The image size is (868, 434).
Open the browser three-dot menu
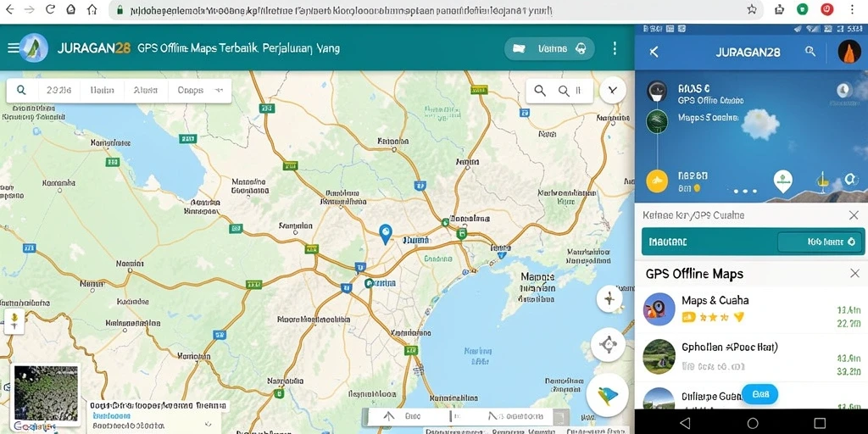pyautogui.click(x=853, y=9)
